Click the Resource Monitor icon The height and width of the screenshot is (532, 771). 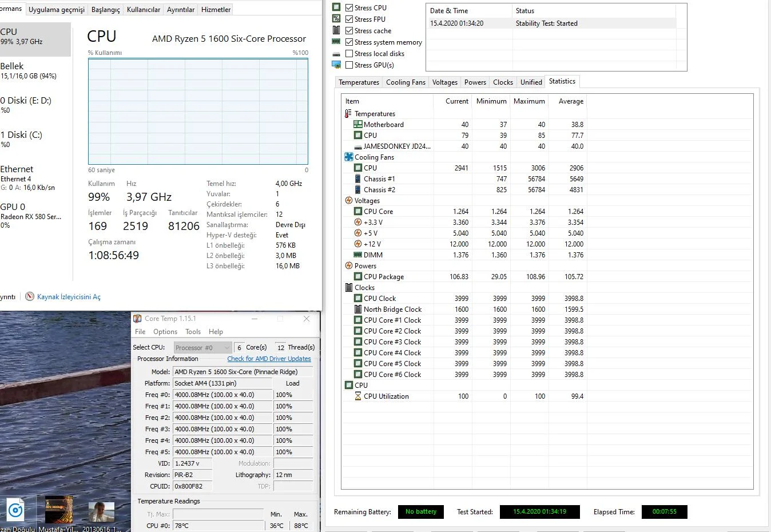click(30, 297)
